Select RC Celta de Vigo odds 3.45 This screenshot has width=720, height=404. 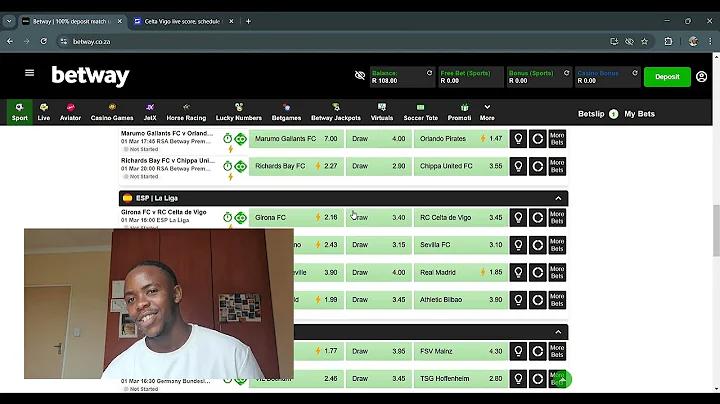(x=461, y=218)
